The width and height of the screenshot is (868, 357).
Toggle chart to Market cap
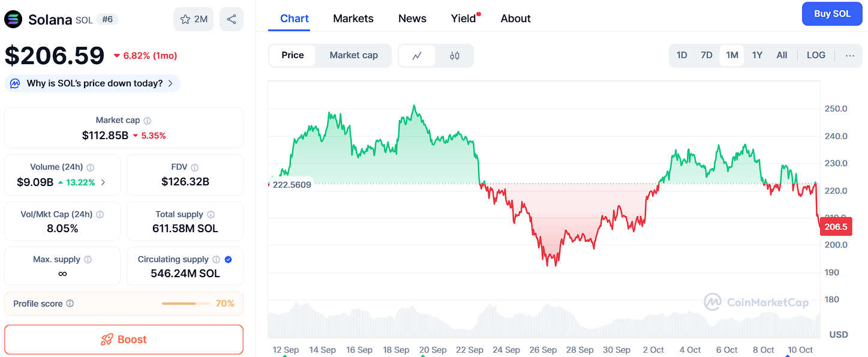click(x=353, y=55)
